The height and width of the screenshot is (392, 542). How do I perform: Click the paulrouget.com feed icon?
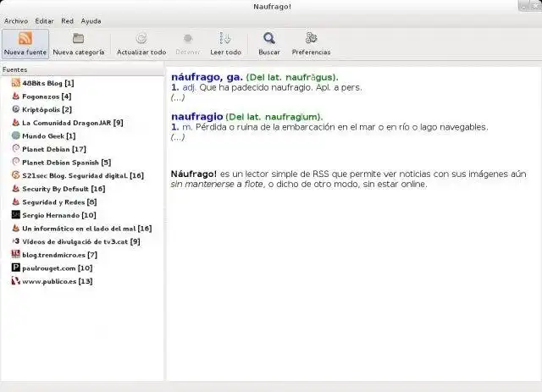click(x=16, y=268)
